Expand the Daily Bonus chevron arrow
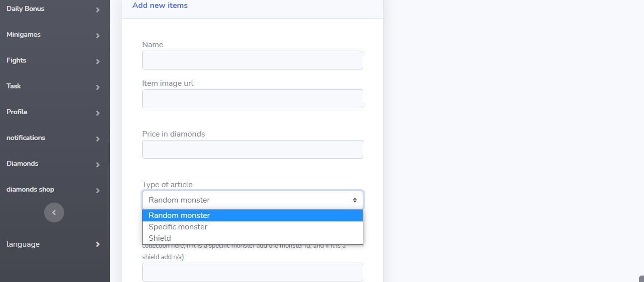The width and height of the screenshot is (644, 282). point(98,10)
